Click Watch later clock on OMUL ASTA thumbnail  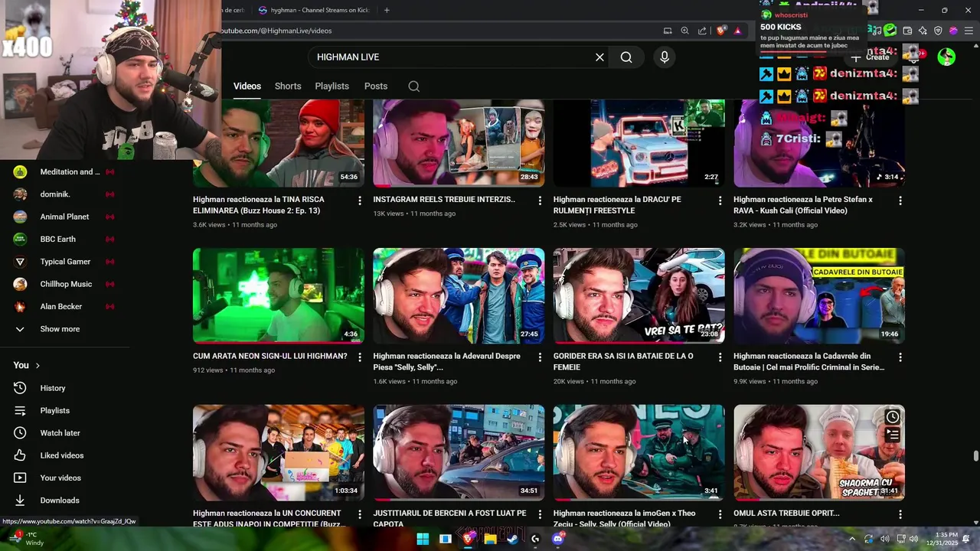pyautogui.click(x=893, y=417)
